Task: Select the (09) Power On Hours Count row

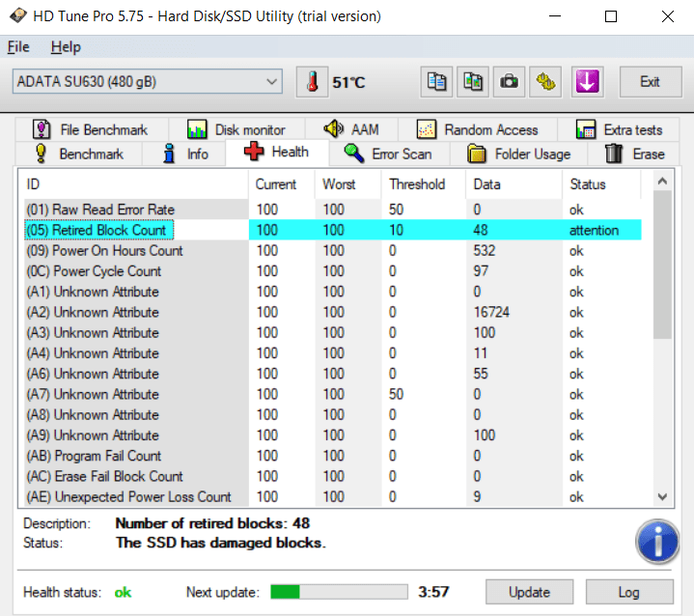Action: (x=332, y=251)
